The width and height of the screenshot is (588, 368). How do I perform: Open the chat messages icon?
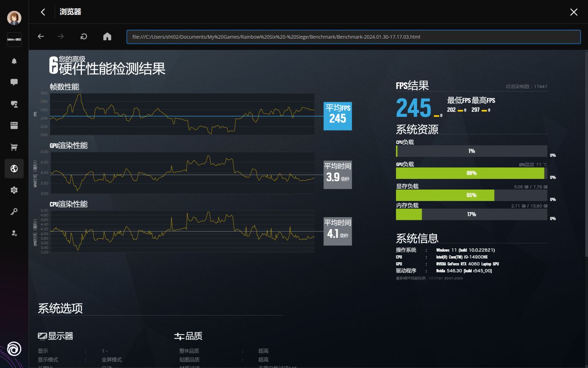pyautogui.click(x=14, y=82)
